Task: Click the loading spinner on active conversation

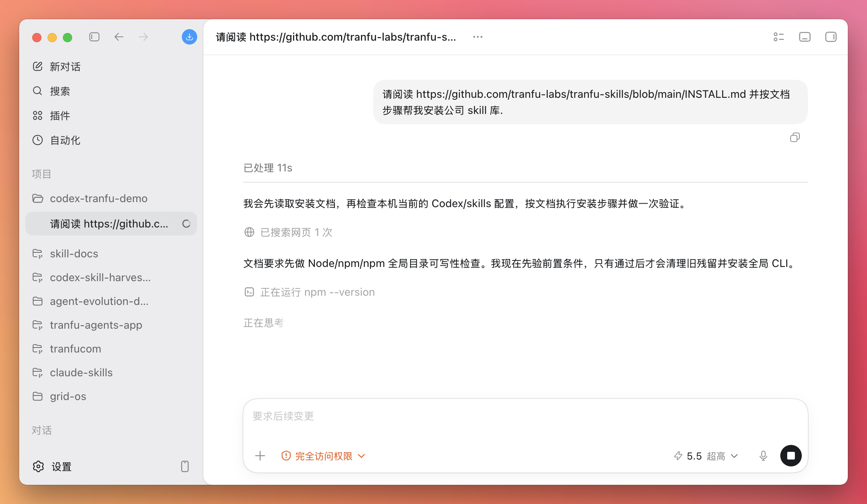Action: coord(186,224)
